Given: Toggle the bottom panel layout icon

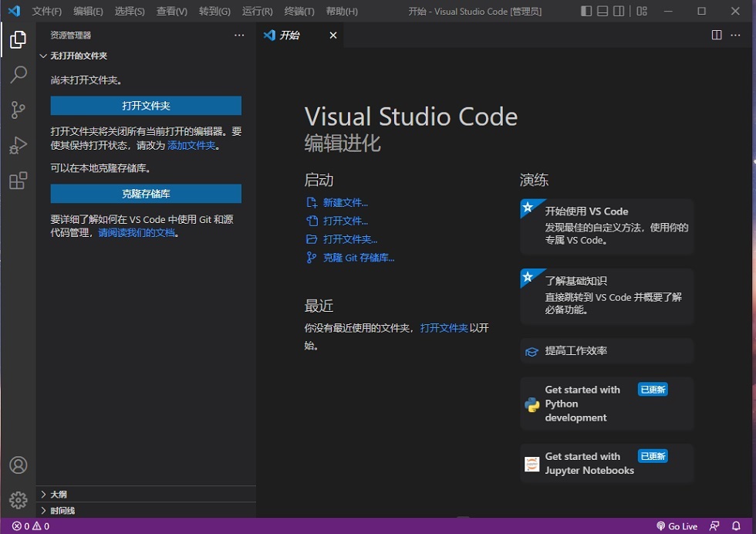Looking at the screenshot, I should (x=602, y=11).
